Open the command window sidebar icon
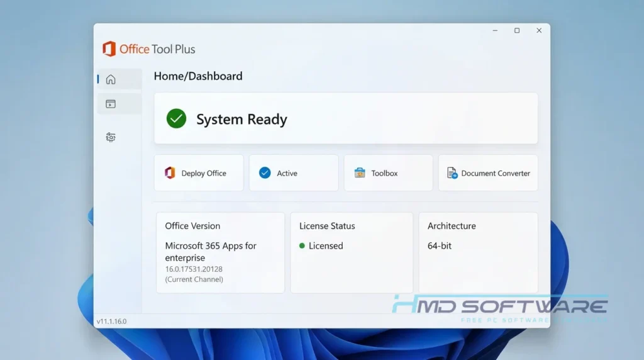644x360 pixels. coord(111,104)
